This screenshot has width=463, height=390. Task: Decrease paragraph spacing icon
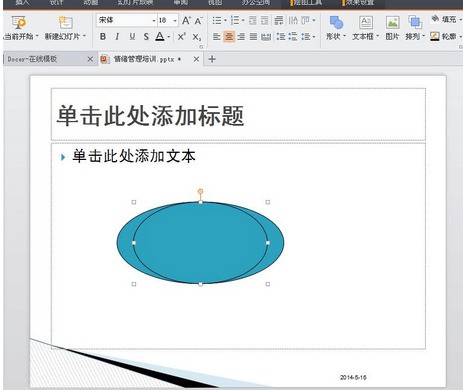point(293,36)
